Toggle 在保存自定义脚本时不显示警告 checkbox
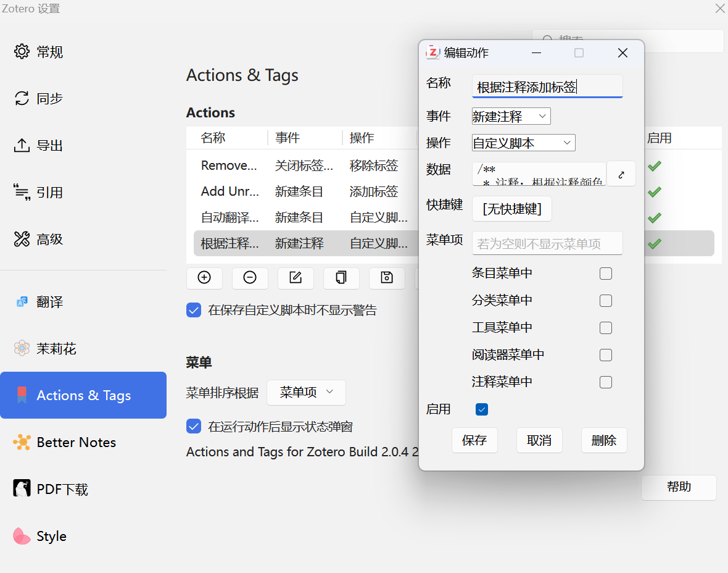The height and width of the screenshot is (573, 728). point(194,310)
